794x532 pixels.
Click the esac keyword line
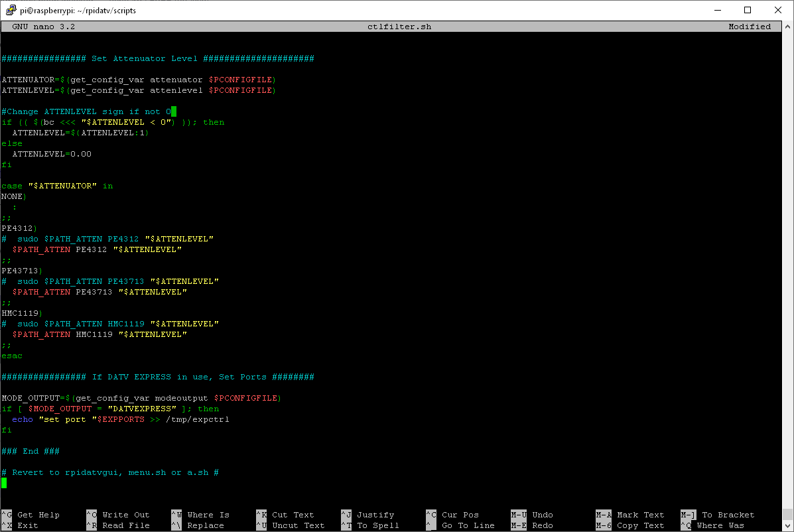point(12,356)
